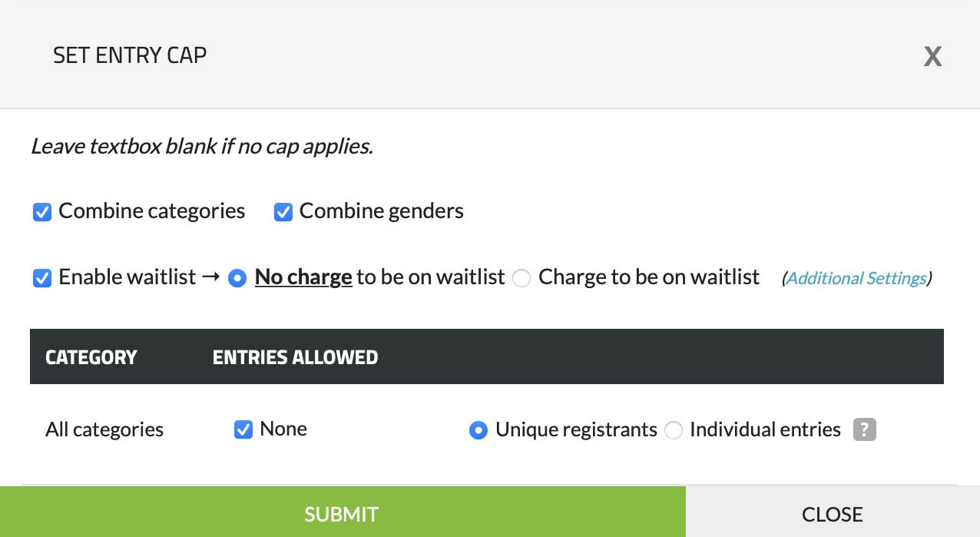Select the Unique registrants radio button
980x537 pixels.
point(478,430)
